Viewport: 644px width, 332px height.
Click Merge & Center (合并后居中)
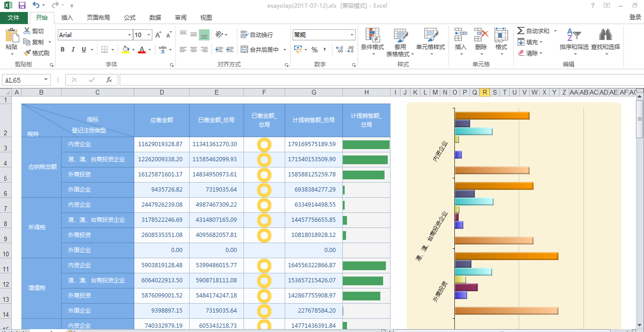(260, 50)
